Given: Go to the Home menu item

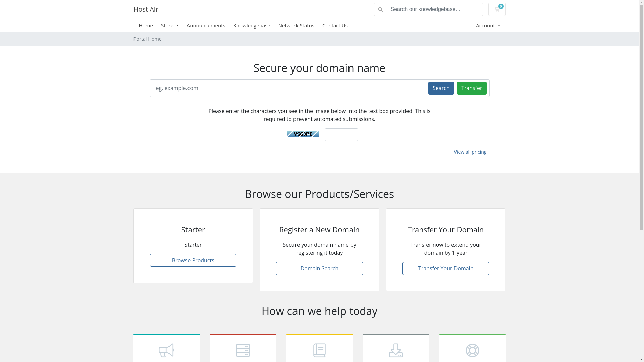Looking at the screenshot, I should pyautogui.click(x=146, y=25).
